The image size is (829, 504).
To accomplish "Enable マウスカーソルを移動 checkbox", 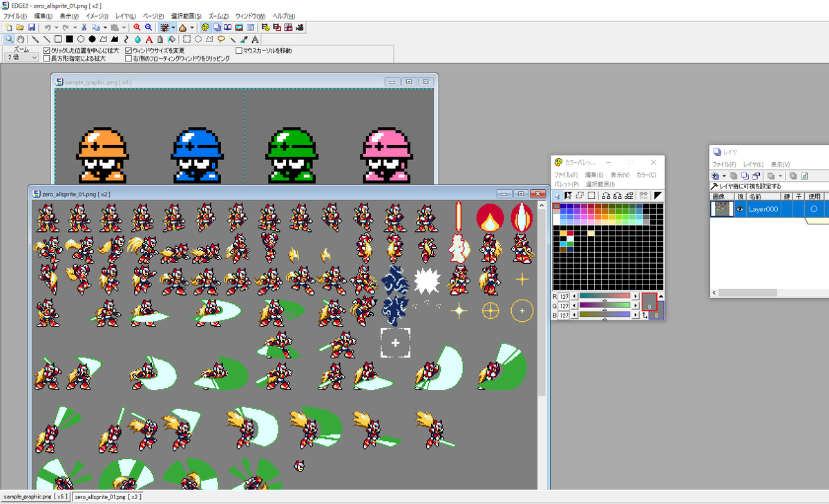I will tap(239, 50).
